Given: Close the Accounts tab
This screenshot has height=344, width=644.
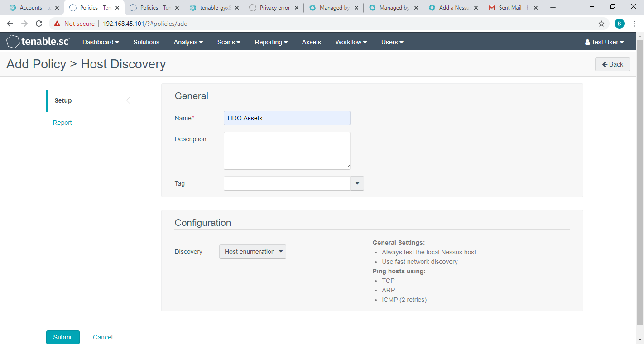Looking at the screenshot, I should tap(57, 8).
